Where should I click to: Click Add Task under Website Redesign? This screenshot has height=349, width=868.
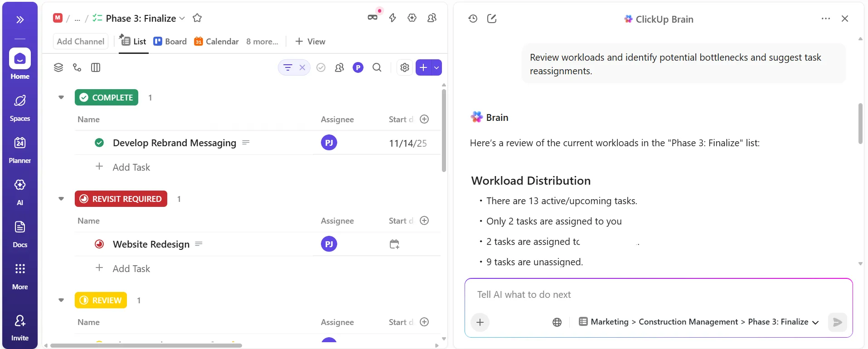(131, 269)
